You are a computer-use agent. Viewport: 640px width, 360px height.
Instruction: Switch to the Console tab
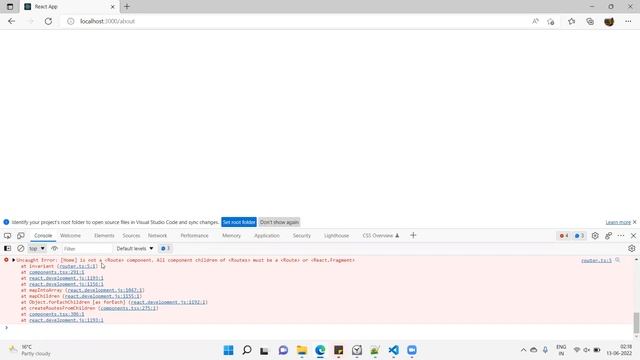pyautogui.click(x=43, y=236)
